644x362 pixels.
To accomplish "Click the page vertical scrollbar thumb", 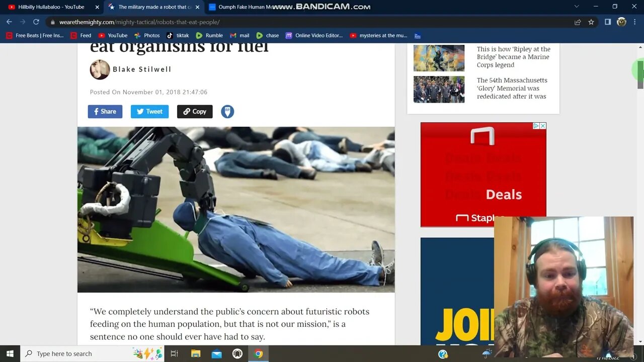I will click(x=640, y=74).
